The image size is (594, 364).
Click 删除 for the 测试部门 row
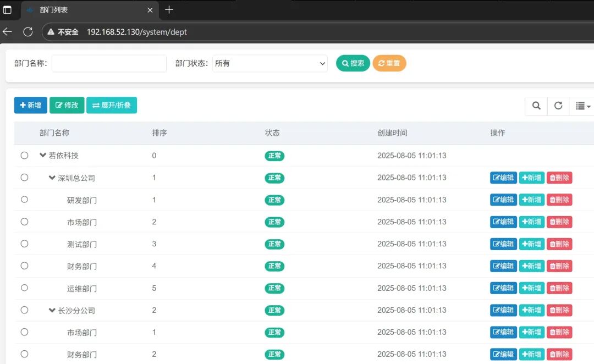coord(559,244)
